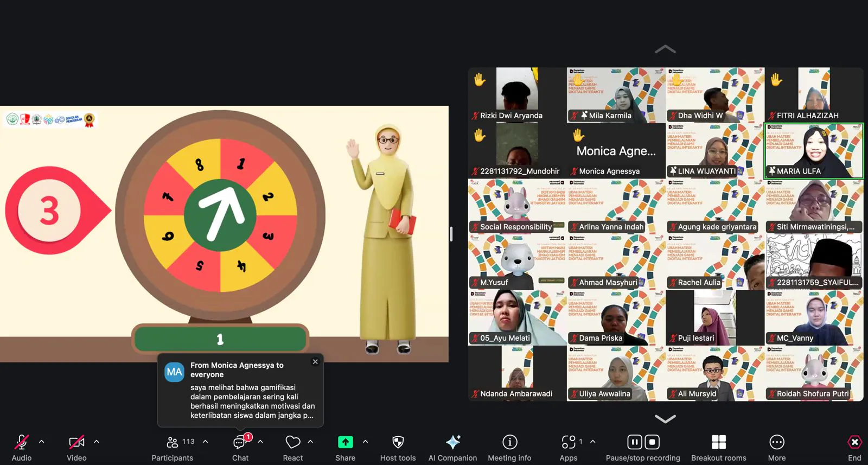The height and width of the screenshot is (465, 868).
Task: Open Breakout rooms
Action: coord(718,443)
